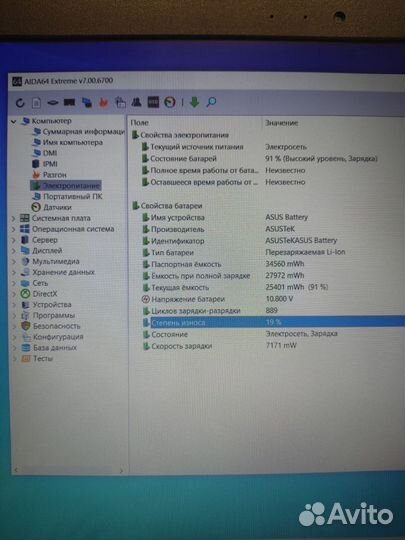
Task: Select Суммарная информация in the tree
Action: [79, 132]
